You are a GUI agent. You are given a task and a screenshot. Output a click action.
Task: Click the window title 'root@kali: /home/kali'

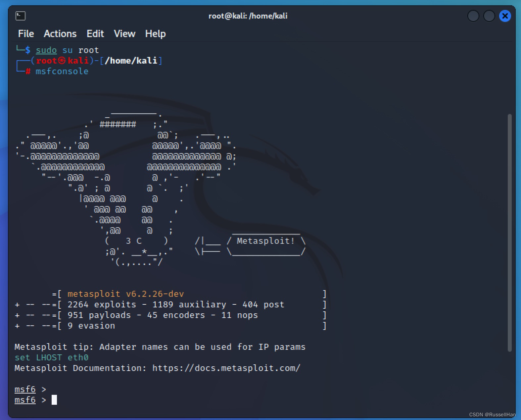[x=248, y=16]
